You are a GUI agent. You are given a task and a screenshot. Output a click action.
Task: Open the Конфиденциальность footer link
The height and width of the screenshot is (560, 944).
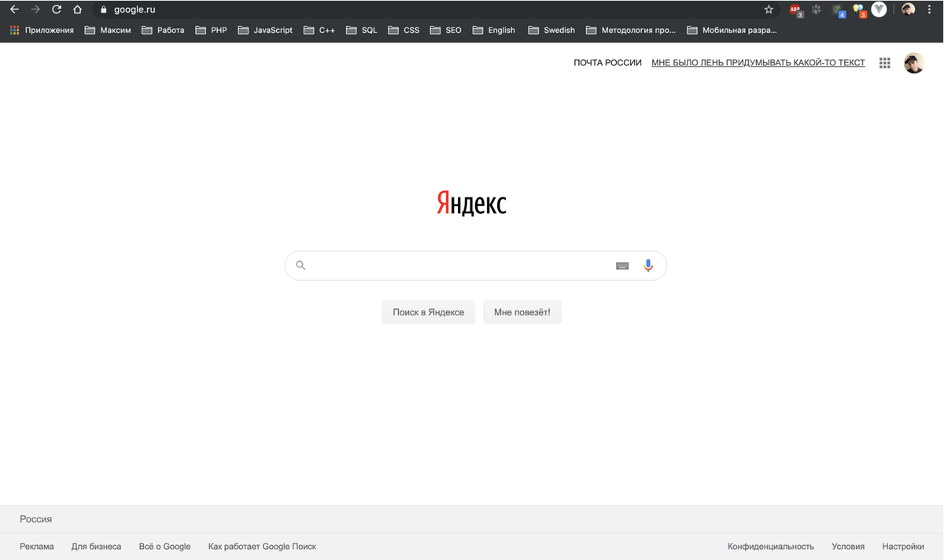click(769, 546)
